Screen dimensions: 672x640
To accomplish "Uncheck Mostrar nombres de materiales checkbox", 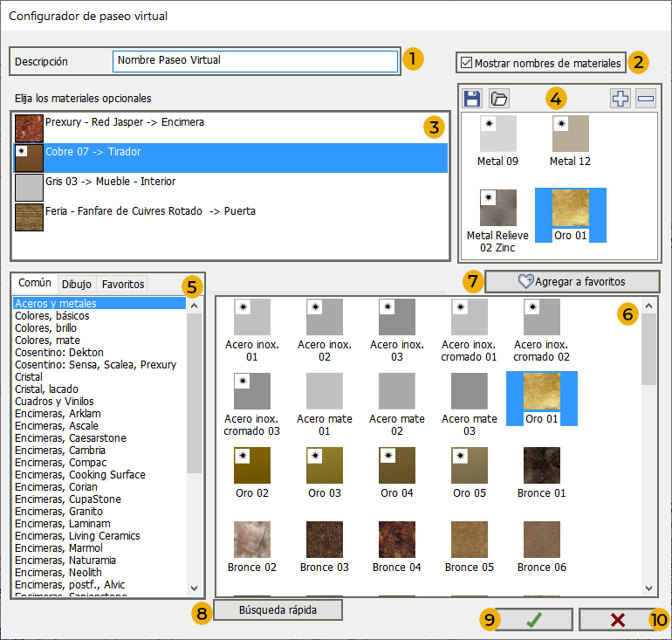I will click(467, 62).
